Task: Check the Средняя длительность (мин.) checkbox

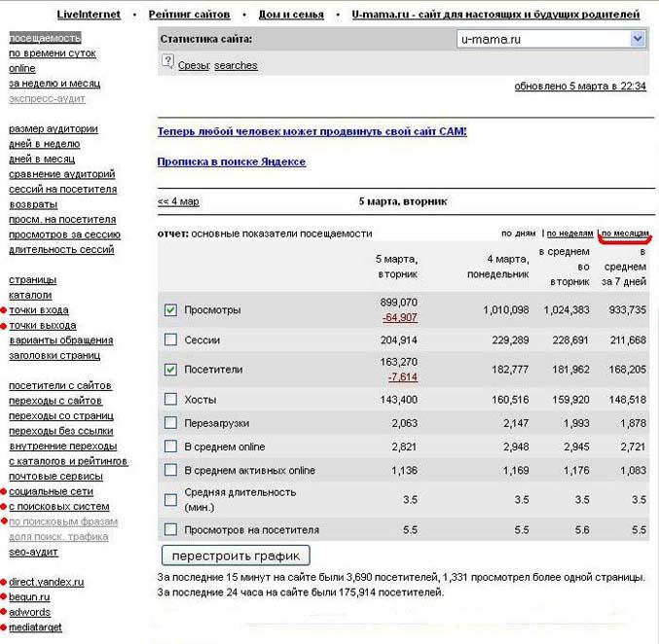Action: point(170,499)
